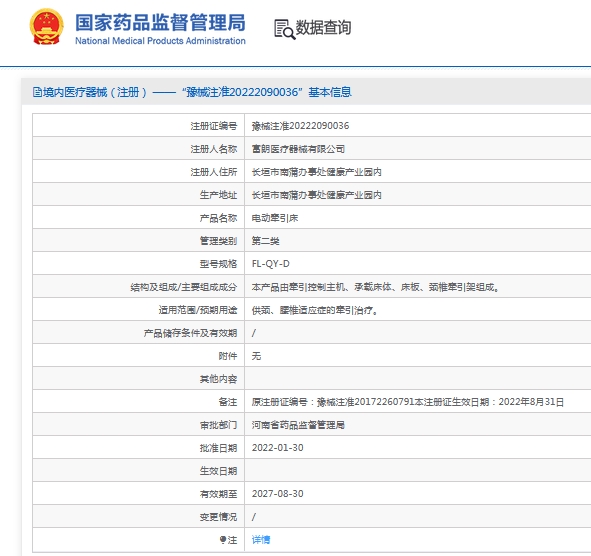Click the 注册人住所 address value

point(317,172)
